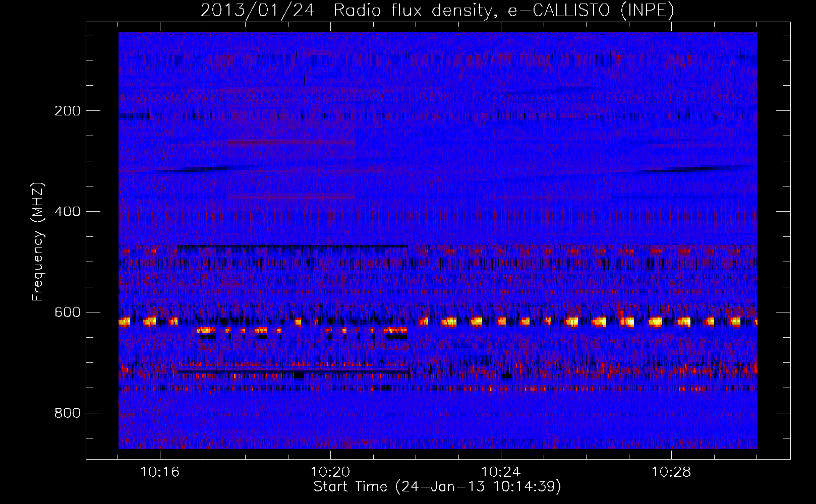Viewport: 816px width, 504px height.
Task: Click the plot title 'Radio flux density, e-CALLISTO (INPE)'
Action: [x=504, y=10]
